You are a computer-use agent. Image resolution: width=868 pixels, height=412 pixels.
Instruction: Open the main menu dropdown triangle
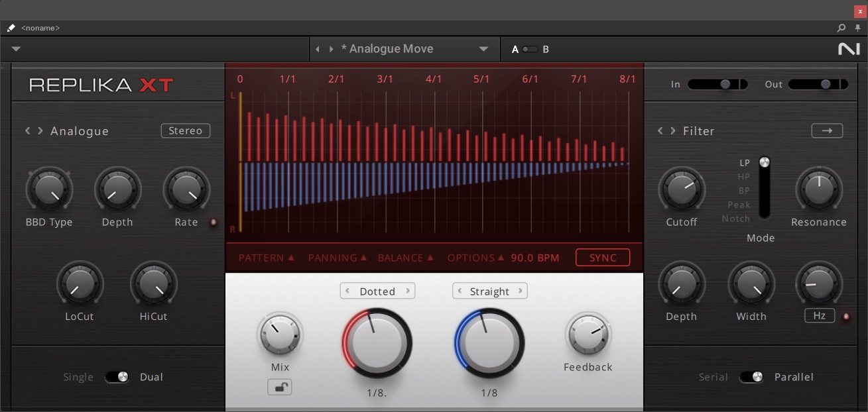click(x=17, y=49)
